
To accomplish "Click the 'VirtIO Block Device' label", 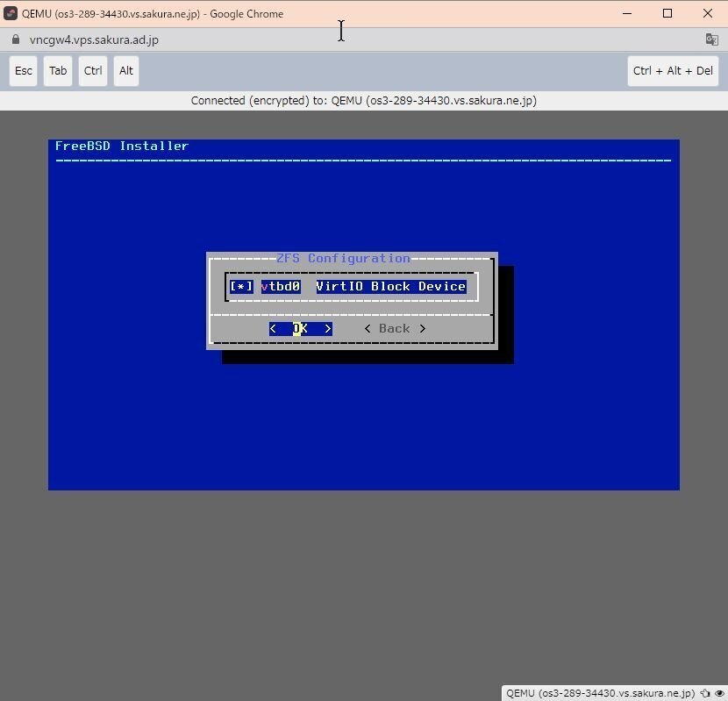I will click(x=391, y=286).
